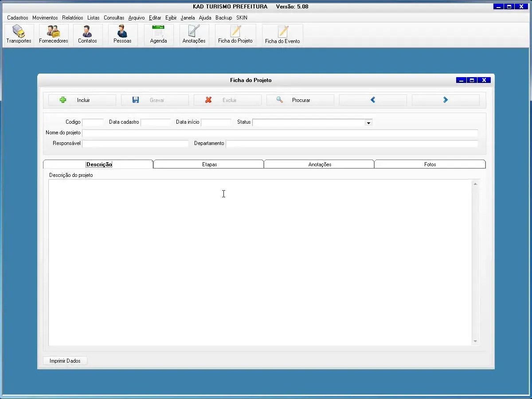Switch to the Etapas tab

[x=209, y=164]
